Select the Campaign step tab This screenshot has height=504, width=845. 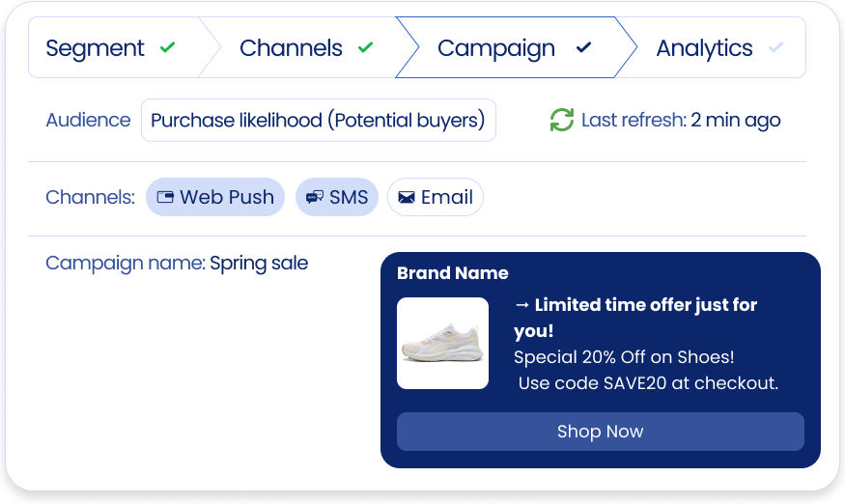[496, 47]
